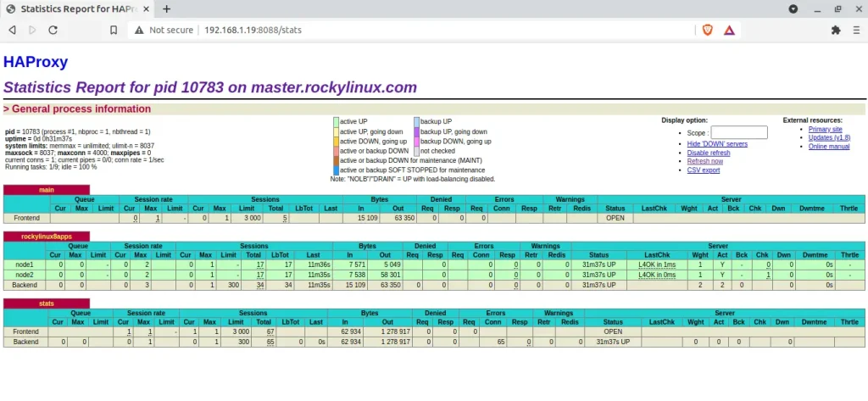Open the Updates (v1.8) link
The image size is (868, 401).
tap(829, 137)
